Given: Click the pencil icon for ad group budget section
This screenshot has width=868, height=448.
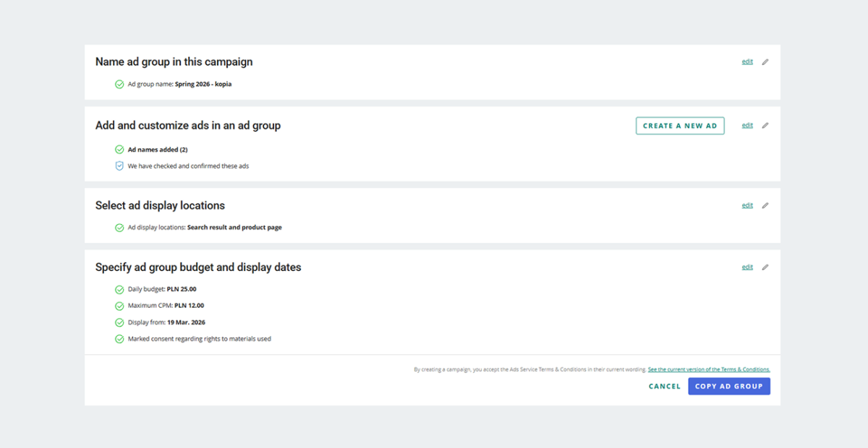Looking at the screenshot, I should point(765,267).
